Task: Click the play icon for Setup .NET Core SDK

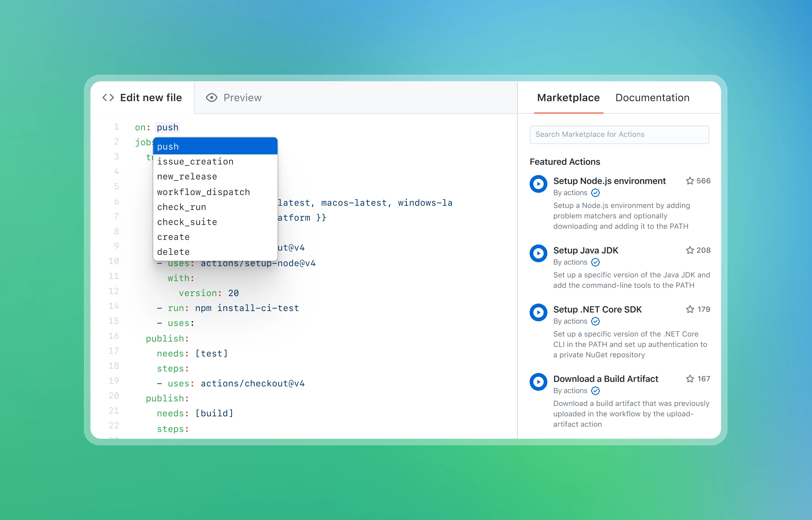Action: click(538, 312)
